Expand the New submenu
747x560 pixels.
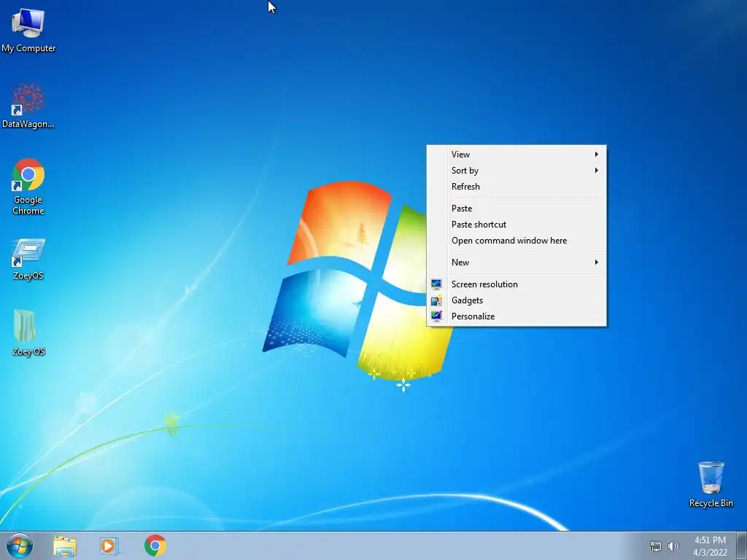(x=516, y=262)
